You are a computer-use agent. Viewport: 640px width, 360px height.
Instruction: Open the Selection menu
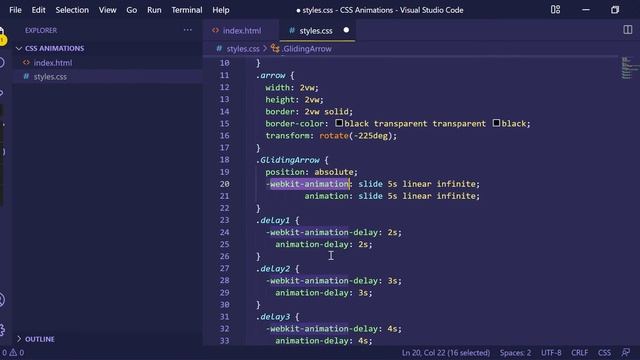[72, 10]
